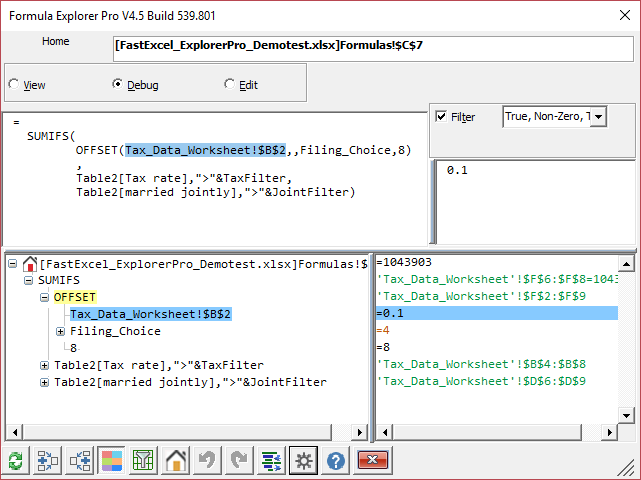The height and width of the screenshot is (480, 641).
Task: Click the expand-precedents icon with plus on left
Action: coord(47,461)
